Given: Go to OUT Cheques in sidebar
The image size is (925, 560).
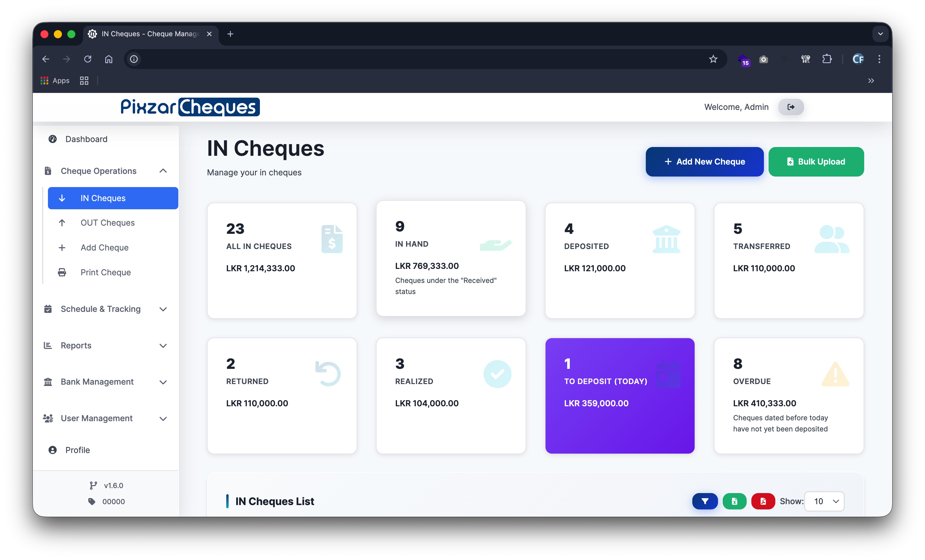Looking at the screenshot, I should [107, 223].
